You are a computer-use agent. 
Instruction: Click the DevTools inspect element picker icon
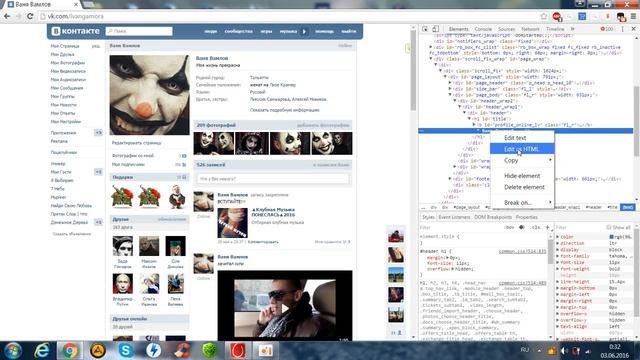point(425,29)
